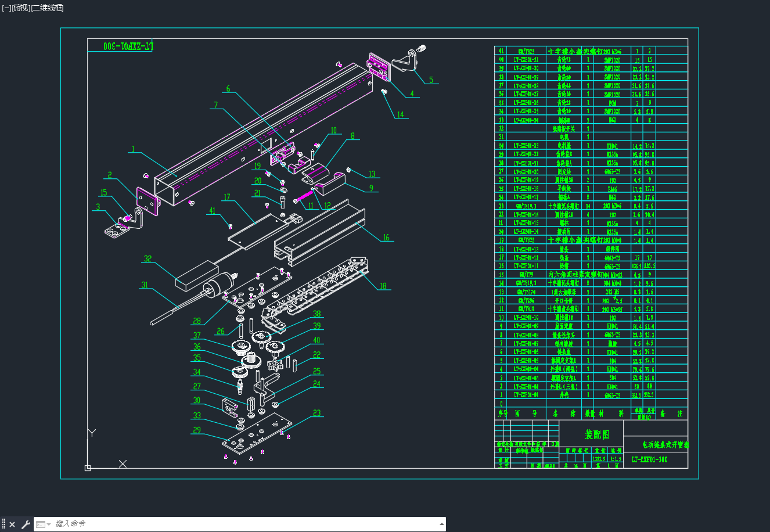
Task: Pick callout number 3 near the bracket
Action: (98, 207)
